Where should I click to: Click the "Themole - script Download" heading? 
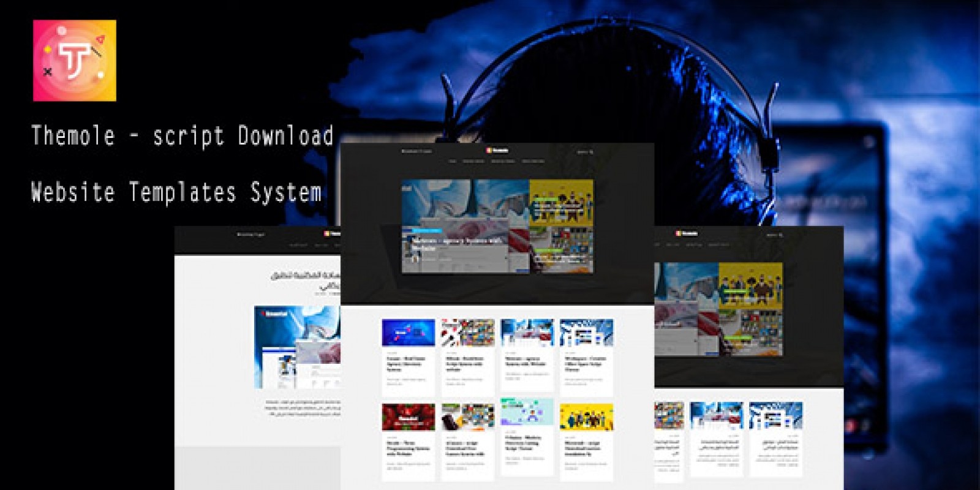pos(182,135)
